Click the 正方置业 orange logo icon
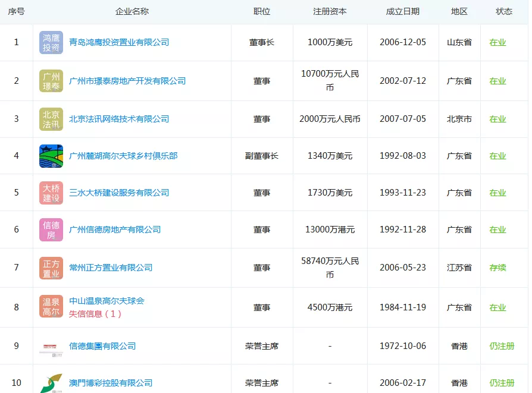Viewport: 532px width, 393px height. (x=51, y=268)
